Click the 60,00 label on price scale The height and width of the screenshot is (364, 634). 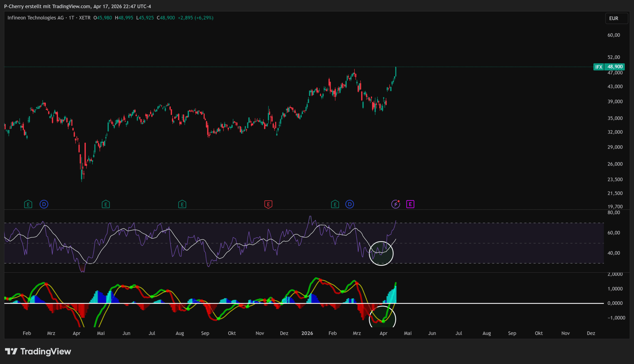pyautogui.click(x=613, y=35)
